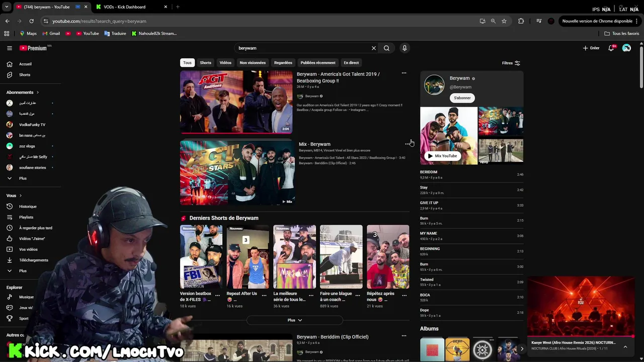Subscribe with the S'abonner button
This screenshot has width=644, height=362.
pos(462,98)
